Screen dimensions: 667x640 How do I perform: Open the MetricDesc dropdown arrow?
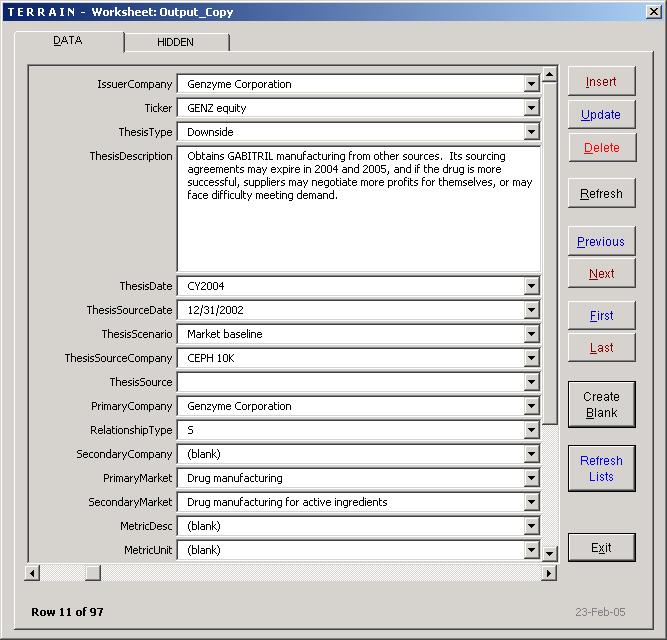click(x=531, y=526)
